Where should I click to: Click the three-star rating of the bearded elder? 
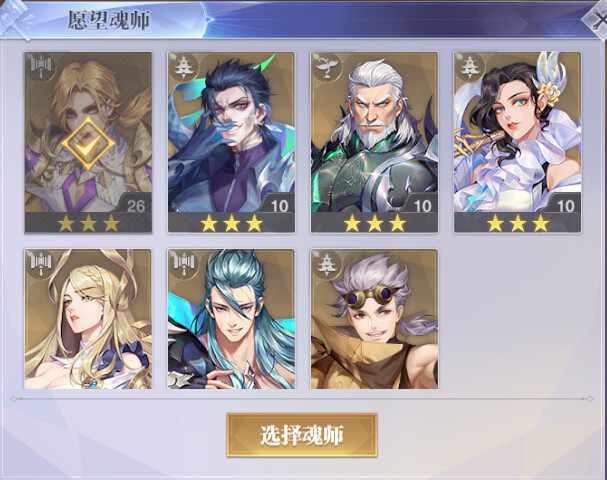(375, 223)
